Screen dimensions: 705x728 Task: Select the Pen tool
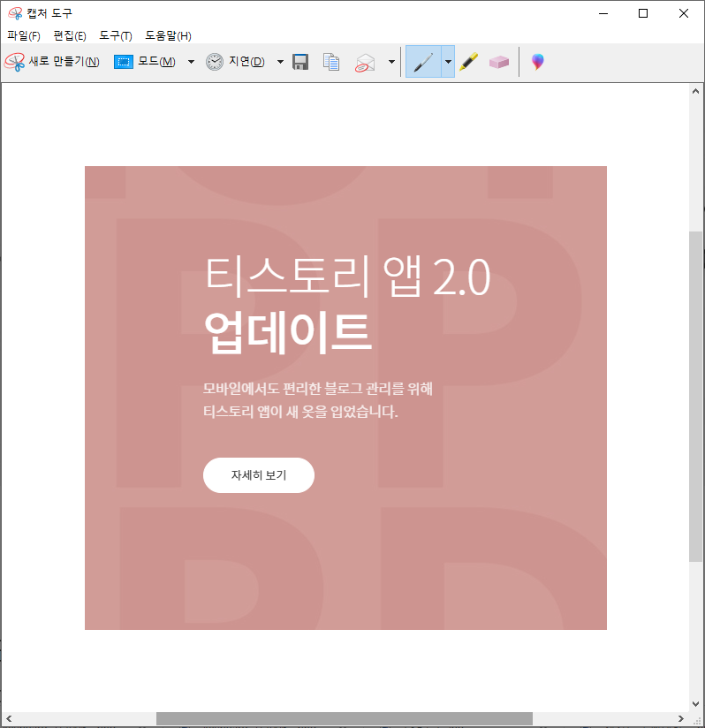(x=423, y=62)
